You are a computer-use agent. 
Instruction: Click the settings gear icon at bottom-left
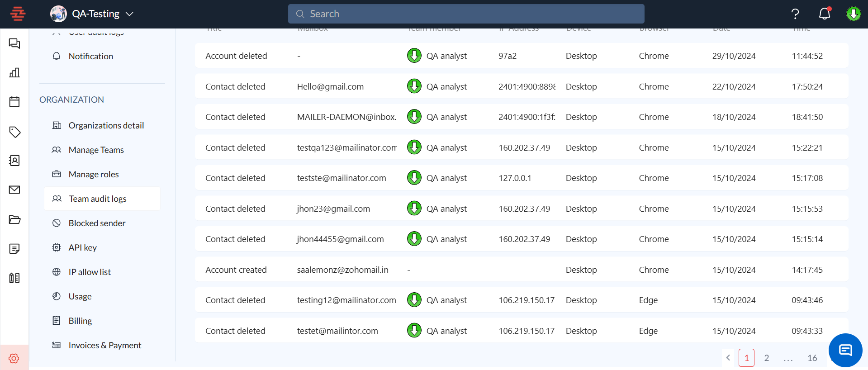(14, 358)
